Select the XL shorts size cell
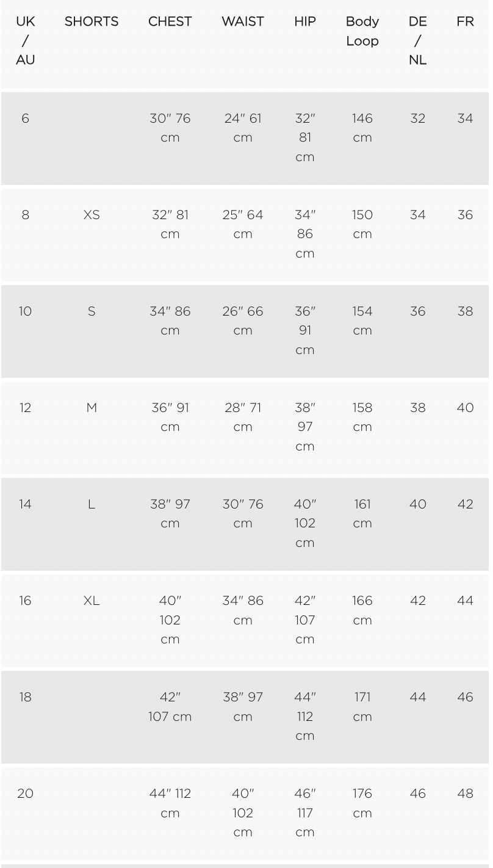The image size is (493, 868). click(92, 601)
